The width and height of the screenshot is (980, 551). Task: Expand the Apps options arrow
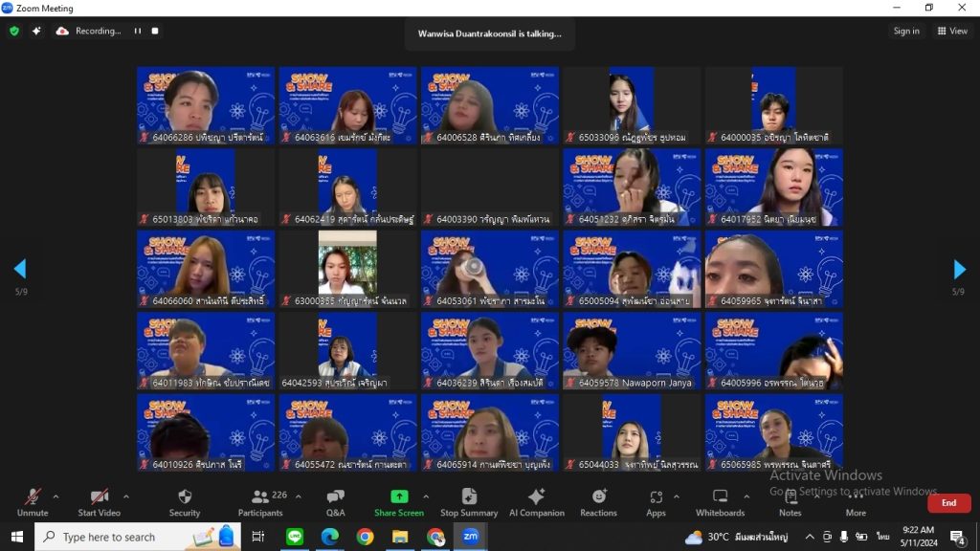(x=677, y=497)
